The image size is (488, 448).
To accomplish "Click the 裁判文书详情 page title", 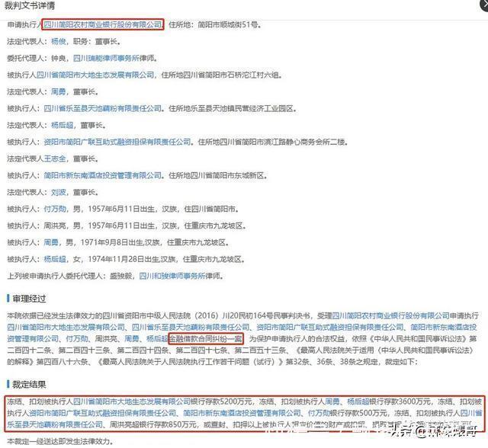I will coord(30,5).
